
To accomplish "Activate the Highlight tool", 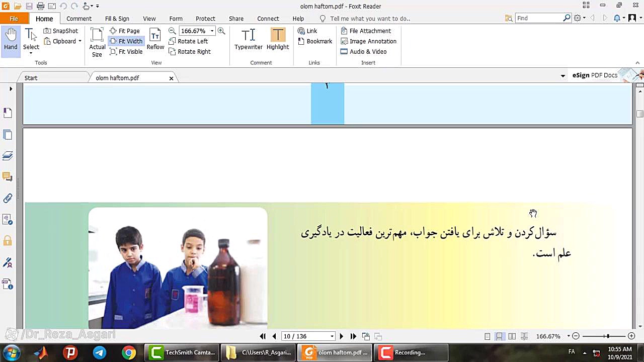I will tap(277, 39).
